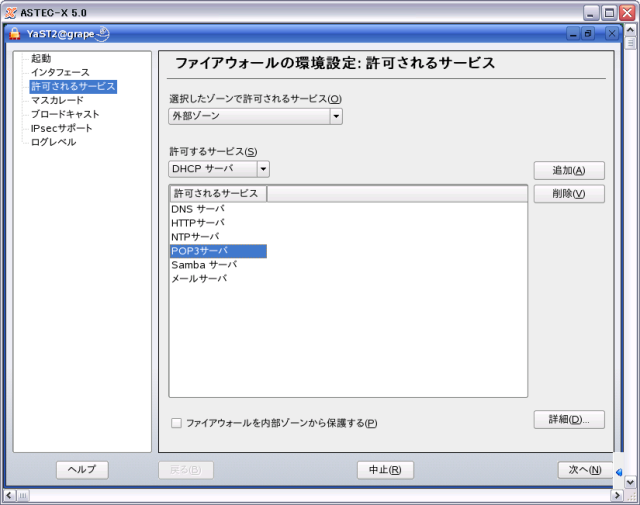Click the ヘルプ button

82,470
